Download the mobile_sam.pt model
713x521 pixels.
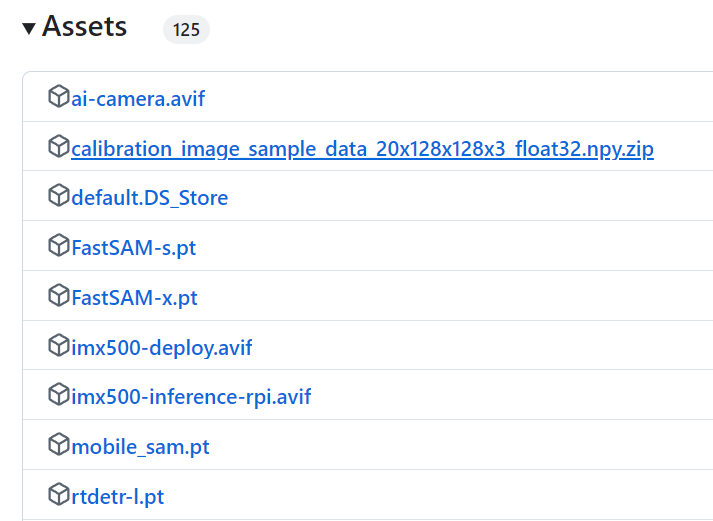click(x=141, y=447)
